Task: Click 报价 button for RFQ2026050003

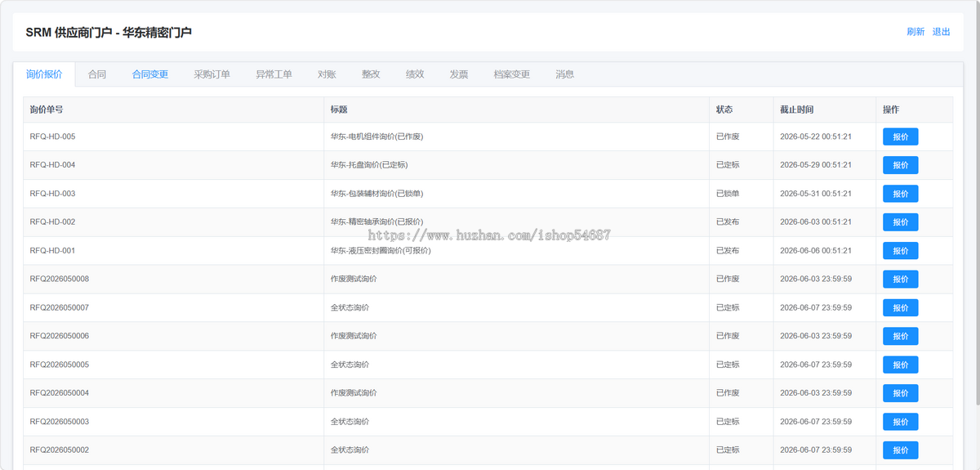Action: click(901, 422)
